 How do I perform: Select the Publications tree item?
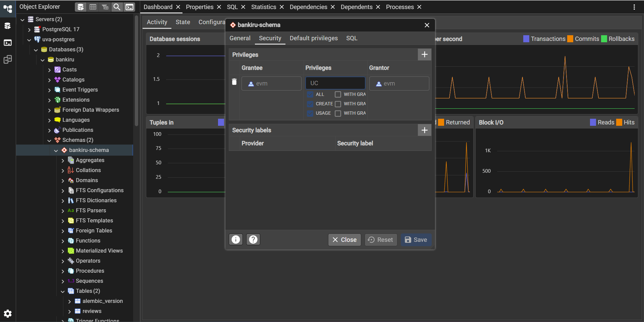tap(78, 130)
